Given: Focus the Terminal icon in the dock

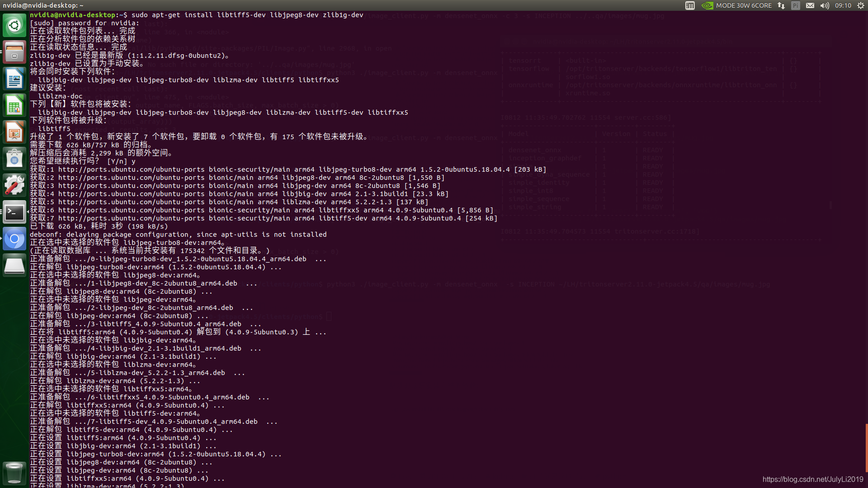Looking at the screenshot, I should (x=14, y=212).
